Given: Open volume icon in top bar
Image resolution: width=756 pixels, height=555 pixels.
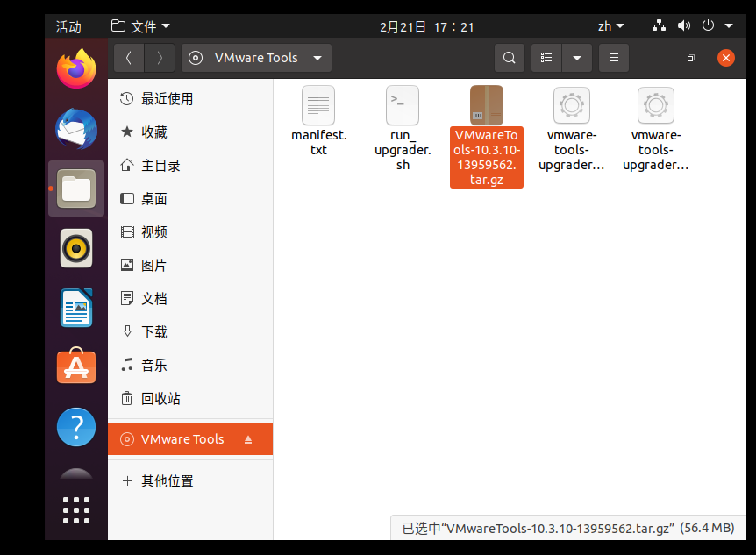Looking at the screenshot, I should [684, 25].
